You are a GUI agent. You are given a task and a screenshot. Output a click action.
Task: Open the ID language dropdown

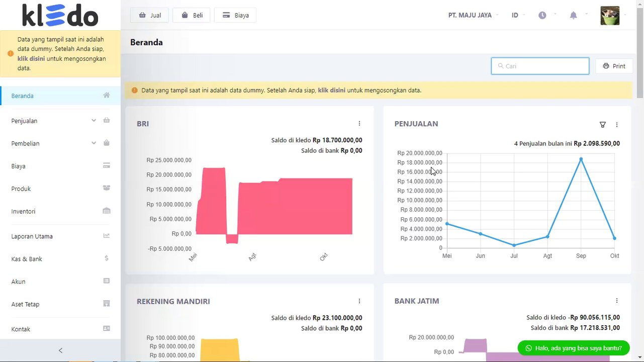518,15
